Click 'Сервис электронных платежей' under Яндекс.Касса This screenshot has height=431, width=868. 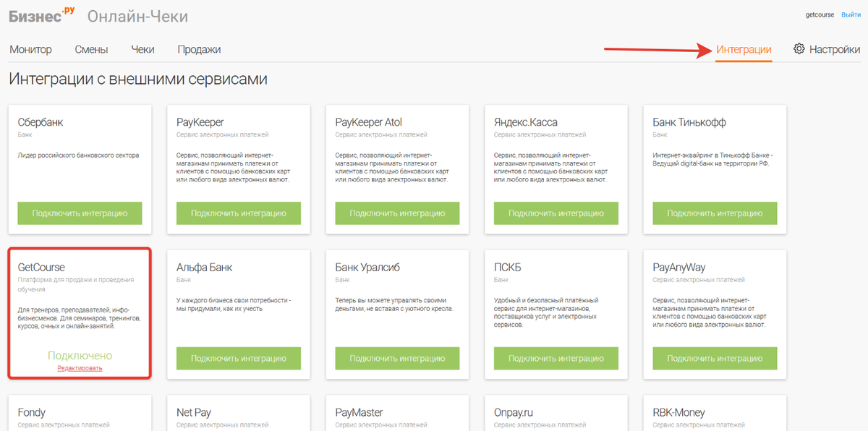tap(540, 135)
